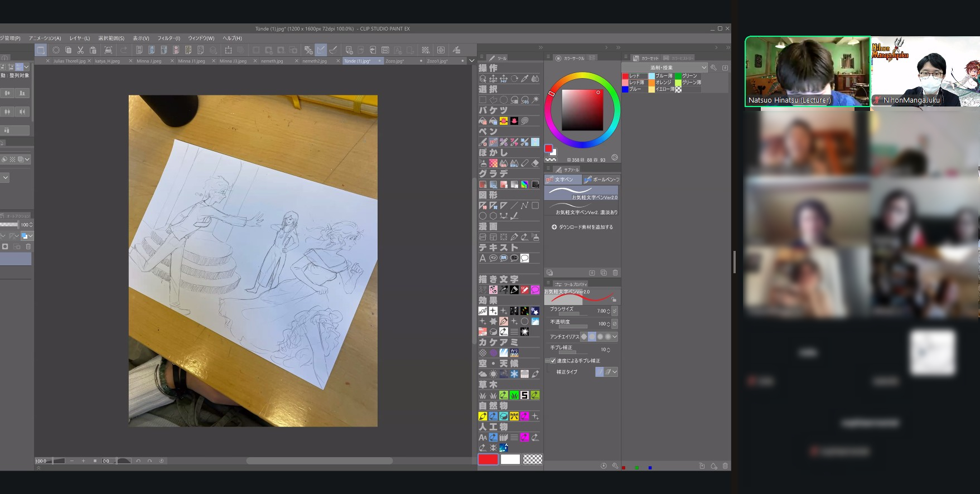980x494 pixels.
Task: Expand the anti-aliasing options dropdown
Action: [615, 337]
